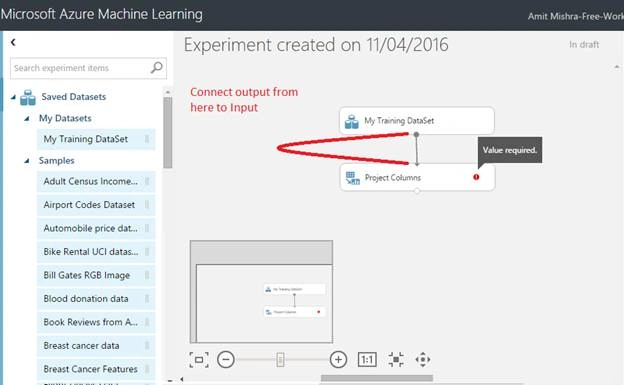This screenshot has width=624, height=385.
Task: Focus the Search experiment items field
Action: pyautogui.click(x=88, y=68)
